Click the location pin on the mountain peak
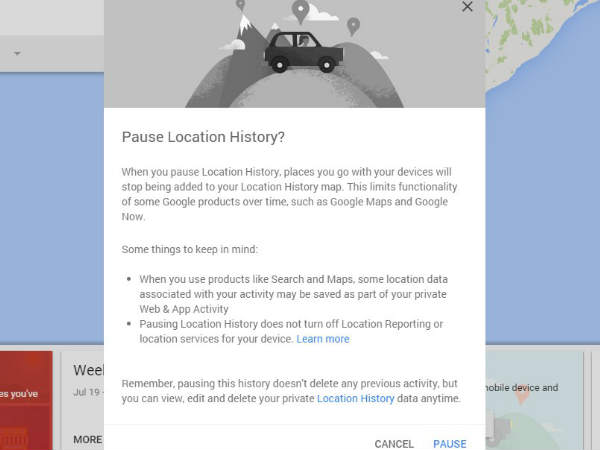 [240, 5]
